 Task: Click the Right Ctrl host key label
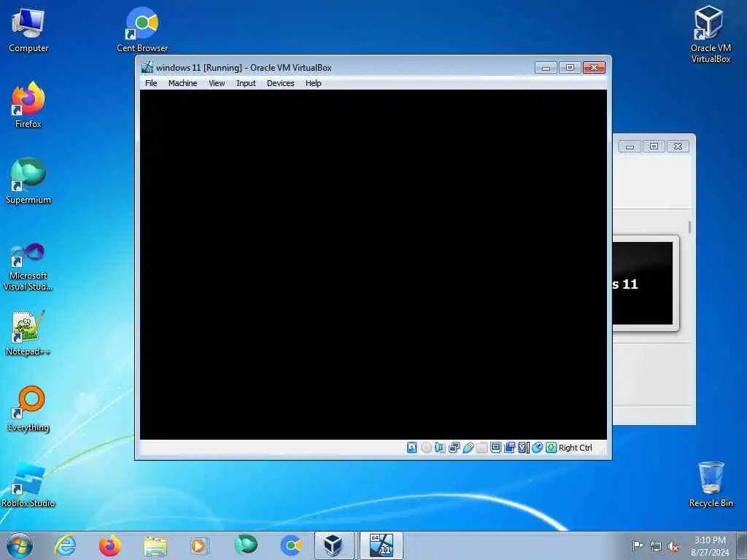click(575, 448)
